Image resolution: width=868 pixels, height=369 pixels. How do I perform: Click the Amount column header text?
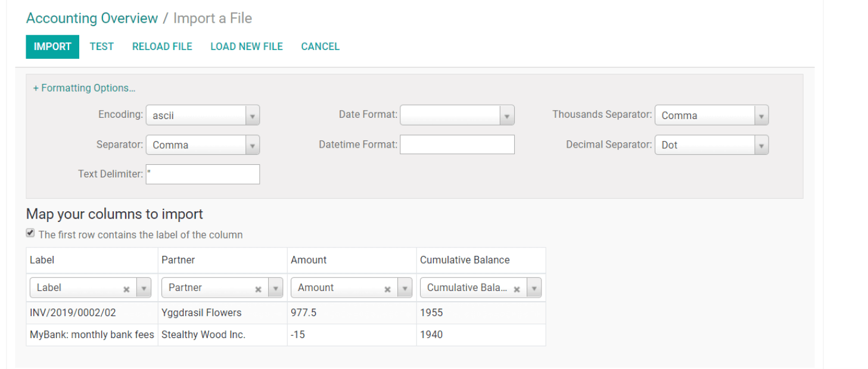pos(309,260)
